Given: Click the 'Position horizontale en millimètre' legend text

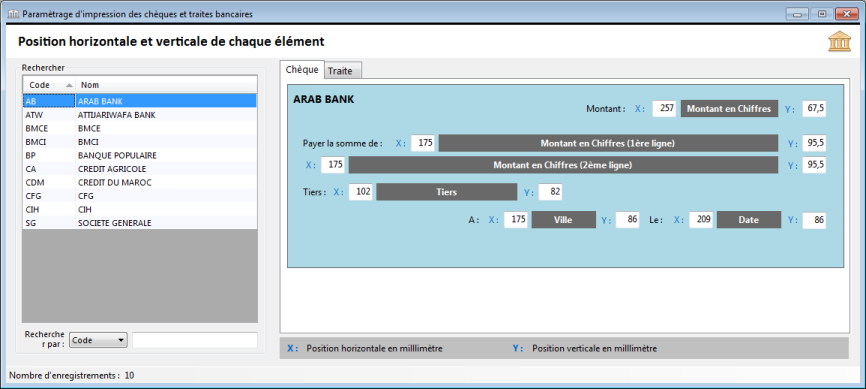Looking at the screenshot, I should 374,349.
